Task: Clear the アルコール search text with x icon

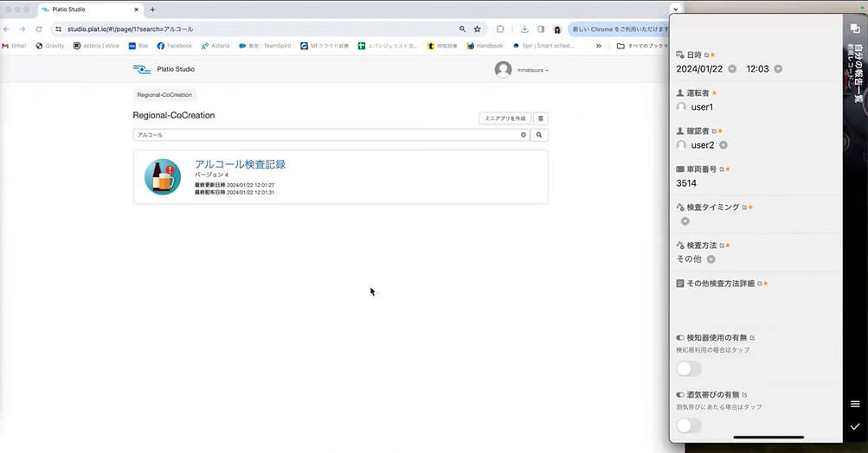Action: 523,135
